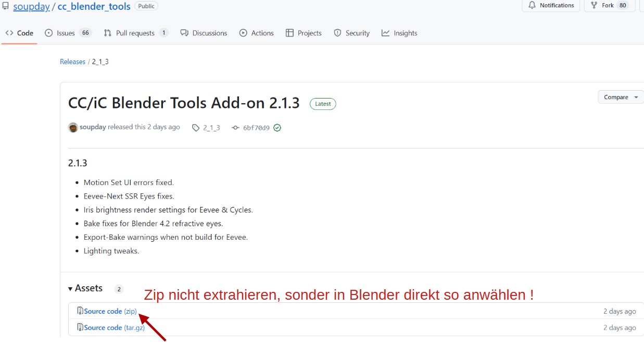
Task: Open the cc_blender_tools repository link
Action: point(94,7)
